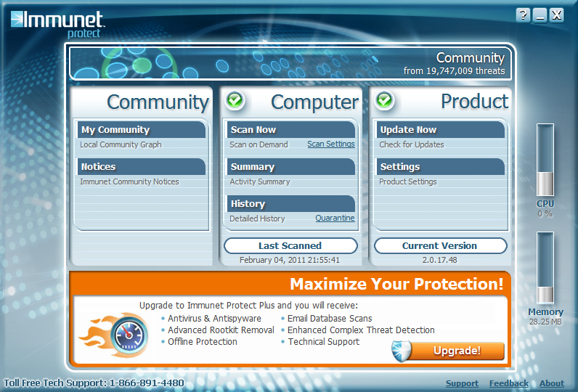Click the Current Version label
Image resolution: width=578 pixels, height=392 pixels.
[440, 246]
